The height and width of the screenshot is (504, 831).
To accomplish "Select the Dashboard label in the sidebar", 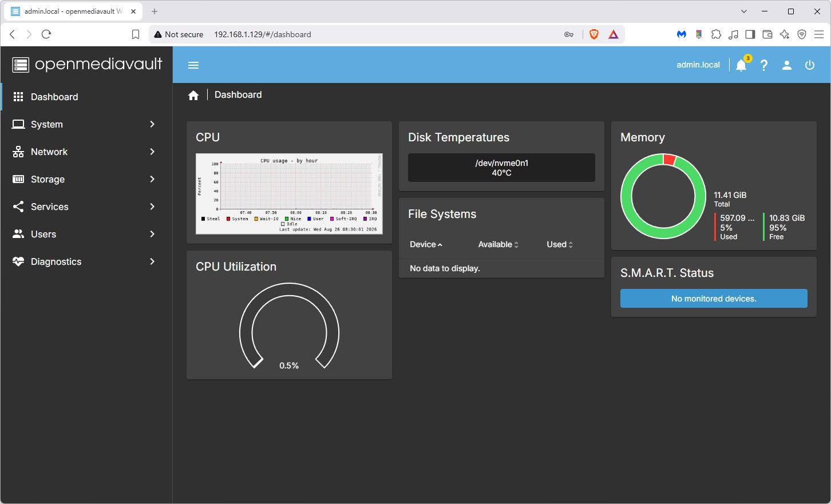I will (54, 97).
